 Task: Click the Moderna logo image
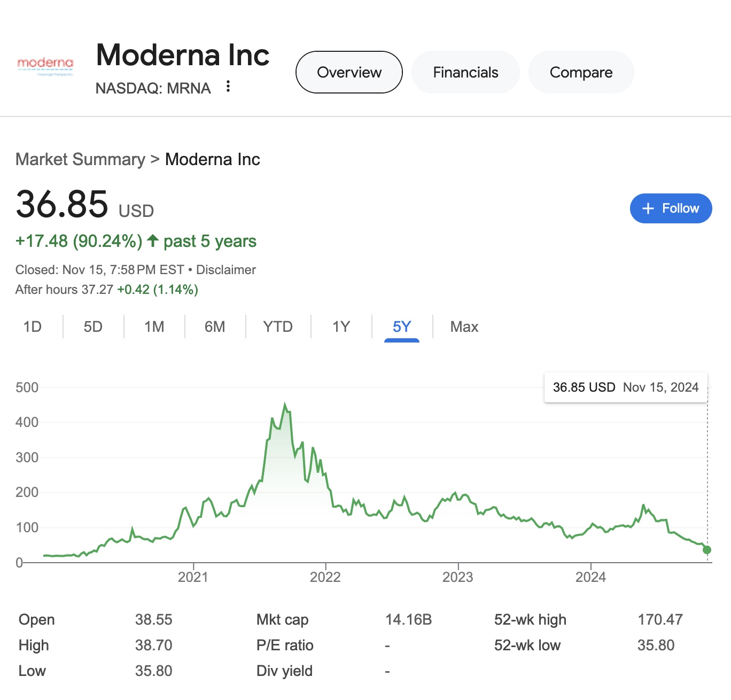click(45, 66)
